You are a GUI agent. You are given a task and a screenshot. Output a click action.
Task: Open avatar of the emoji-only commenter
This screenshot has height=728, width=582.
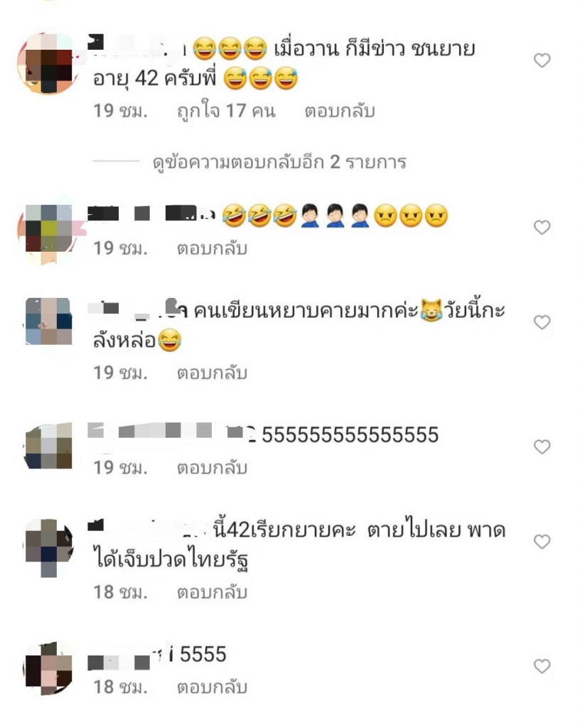pos(48,228)
